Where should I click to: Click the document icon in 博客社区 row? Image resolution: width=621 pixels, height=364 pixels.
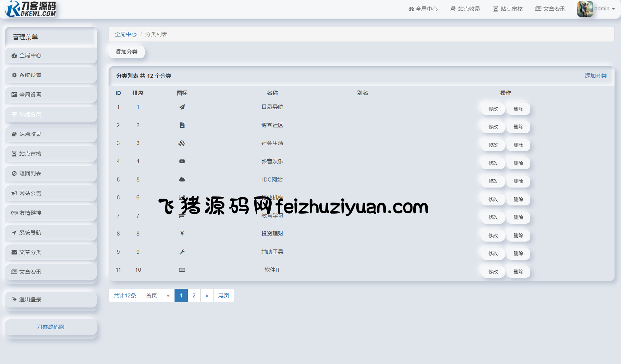click(x=182, y=125)
